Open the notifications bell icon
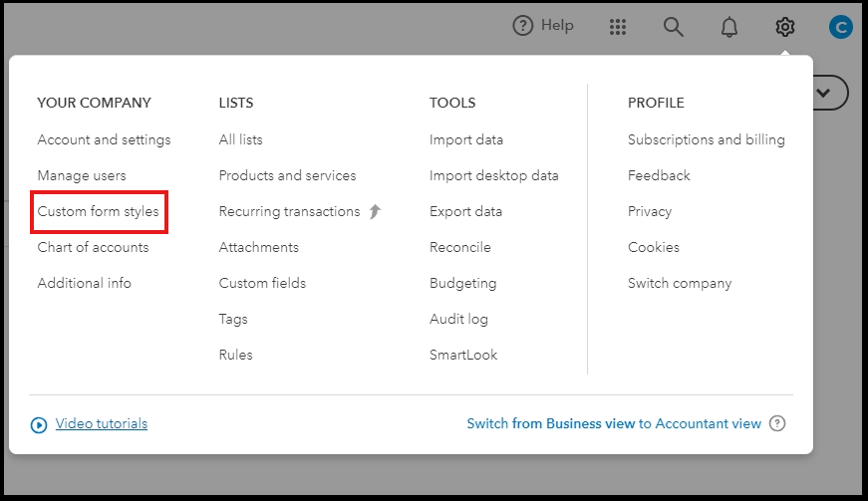The width and height of the screenshot is (868, 501). [729, 27]
